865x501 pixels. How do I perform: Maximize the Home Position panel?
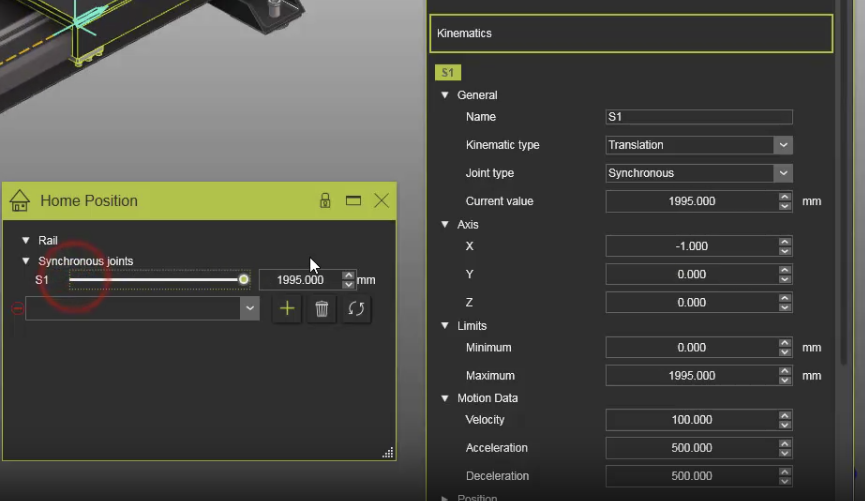pos(353,201)
